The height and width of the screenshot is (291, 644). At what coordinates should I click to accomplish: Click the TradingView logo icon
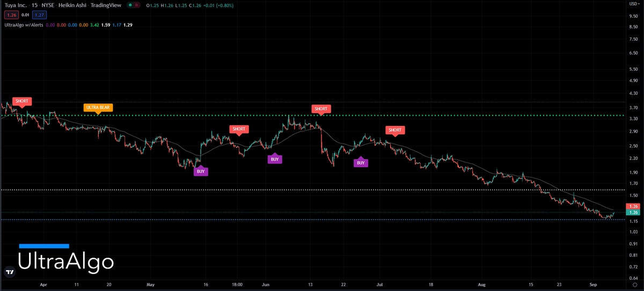tap(9, 272)
